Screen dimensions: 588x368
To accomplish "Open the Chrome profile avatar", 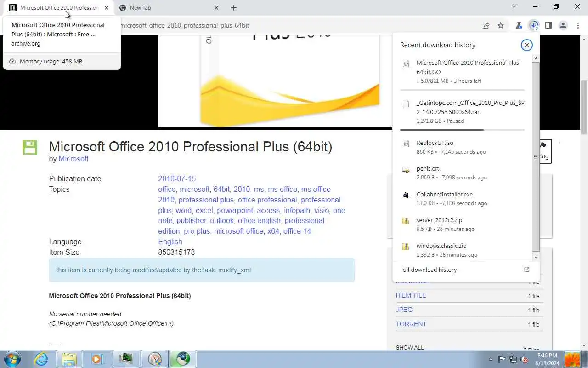I will pos(563,25).
